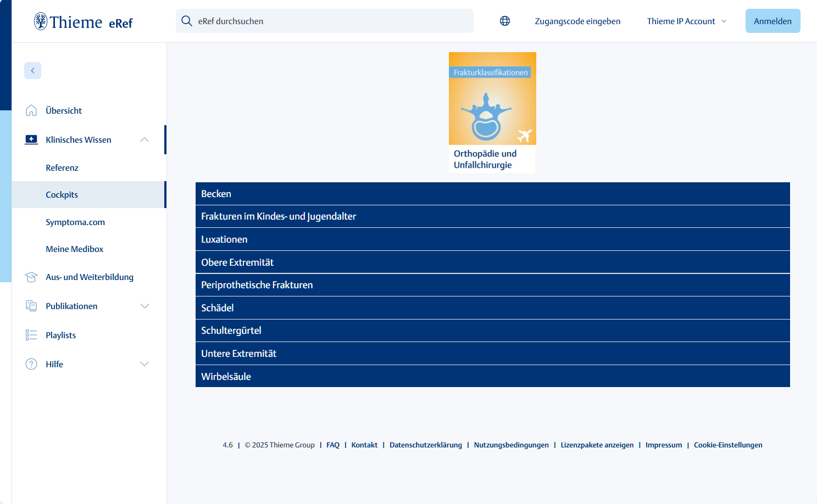Open the FAQ footer link

tap(333, 445)
